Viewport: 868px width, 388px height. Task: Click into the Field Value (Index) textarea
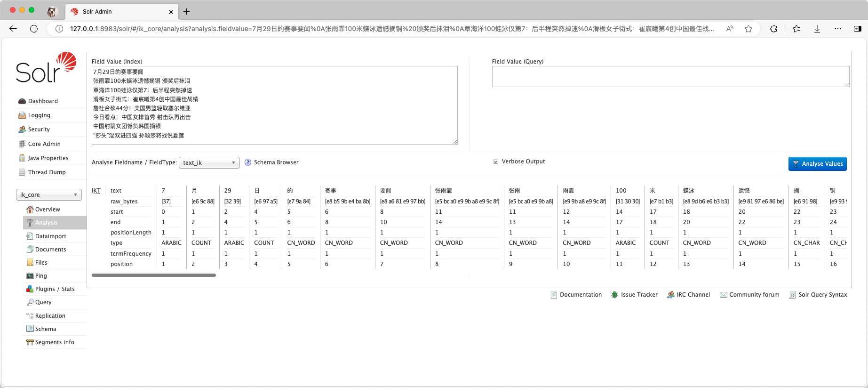tap(275, 105)
